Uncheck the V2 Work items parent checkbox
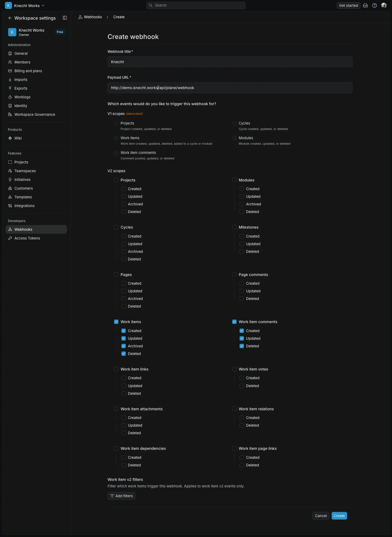Screen dimensions: 392x537 [x=116, y=322]
